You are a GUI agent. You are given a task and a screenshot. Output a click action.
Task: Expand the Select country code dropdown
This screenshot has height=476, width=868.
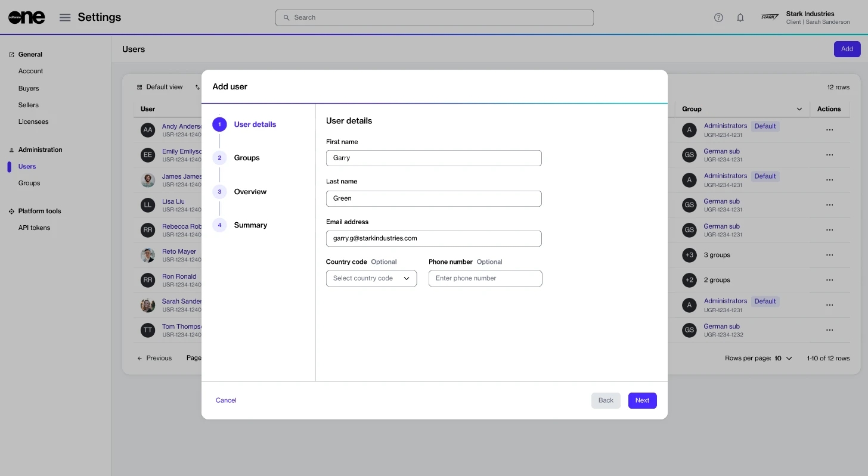point(371,278)
